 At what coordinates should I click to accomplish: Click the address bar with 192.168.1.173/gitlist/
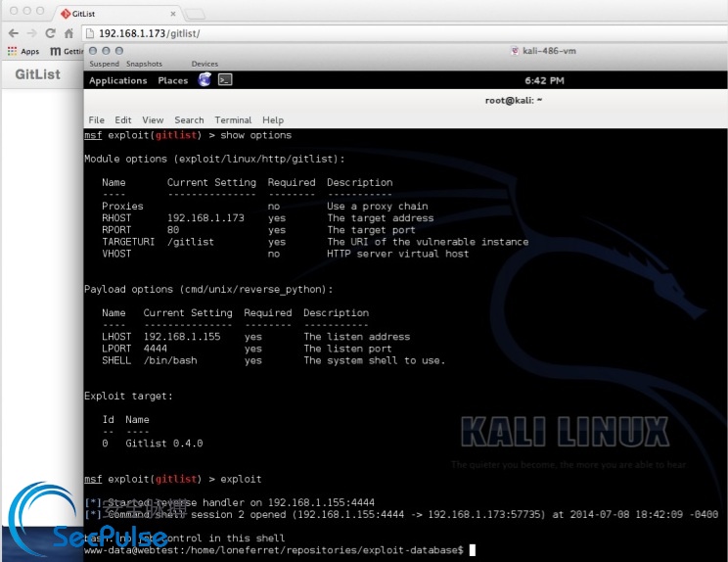tap(404, 33)
